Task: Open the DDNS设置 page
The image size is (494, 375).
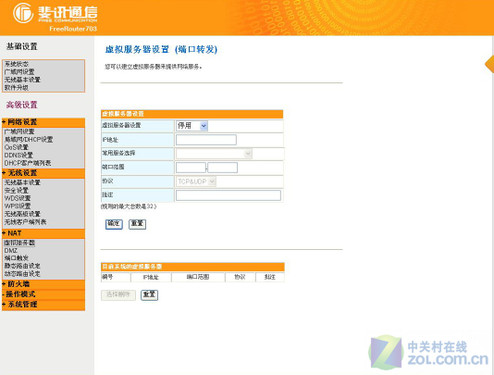Action: point(19,155)
